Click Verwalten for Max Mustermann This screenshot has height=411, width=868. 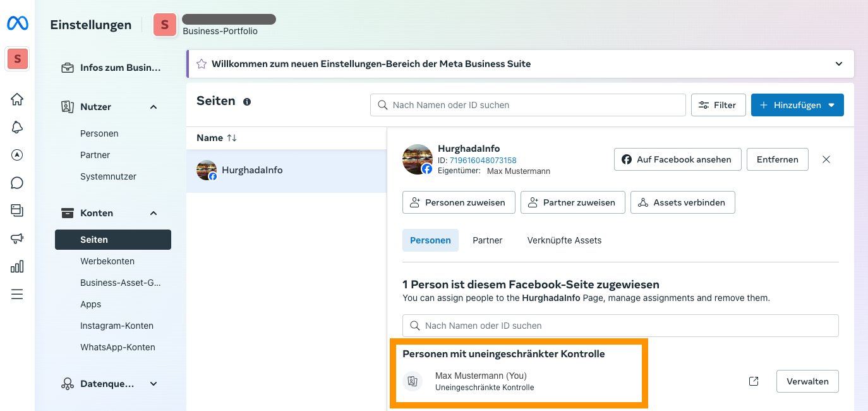[x=807, y=381]
